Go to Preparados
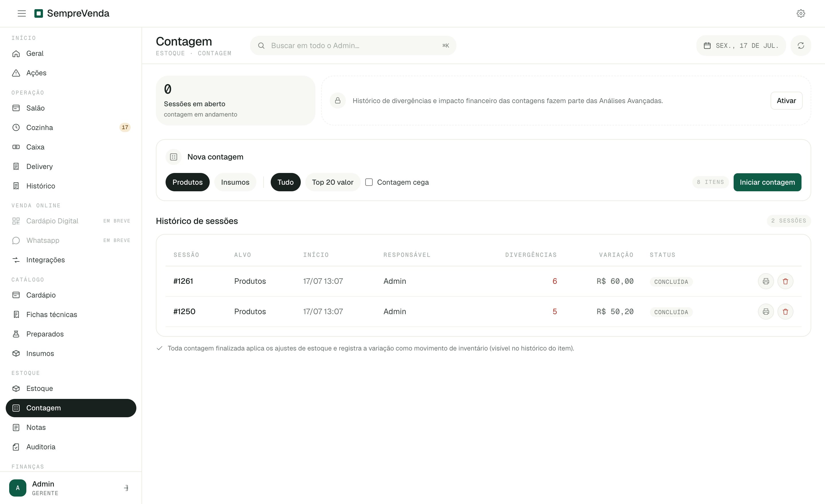 click(x=71, y=334)
